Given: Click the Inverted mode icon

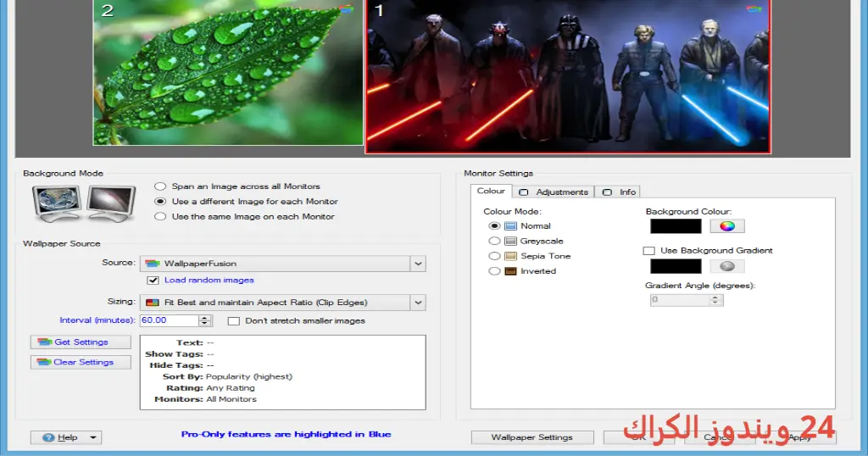Looking at the screenshot, I should (510, 271).
